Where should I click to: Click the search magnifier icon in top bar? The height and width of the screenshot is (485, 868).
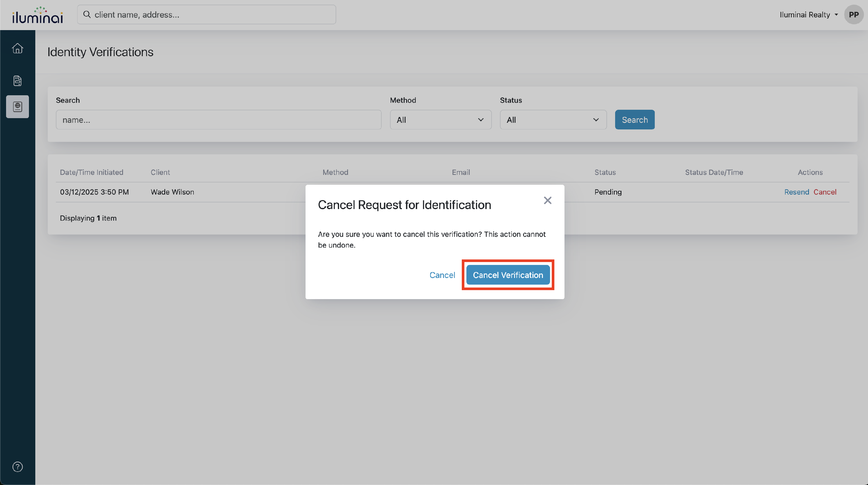pyautogui.click(x=87, y=14)
